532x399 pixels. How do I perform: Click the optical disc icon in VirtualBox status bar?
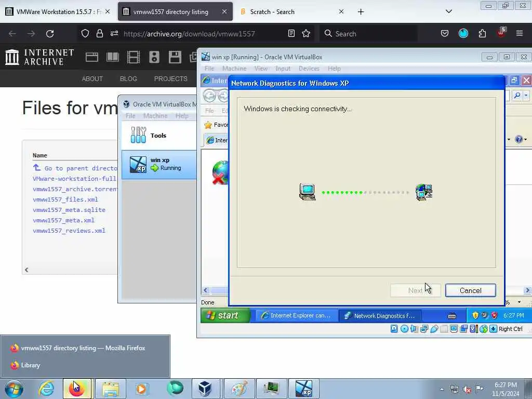[404, 329]
